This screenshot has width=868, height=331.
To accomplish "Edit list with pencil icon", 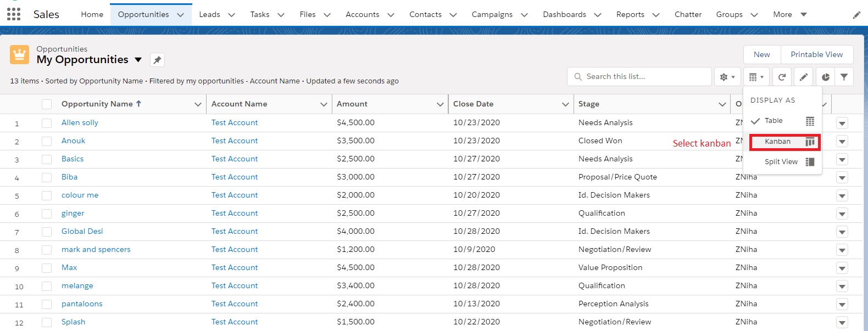I will [x=803, y=77].
